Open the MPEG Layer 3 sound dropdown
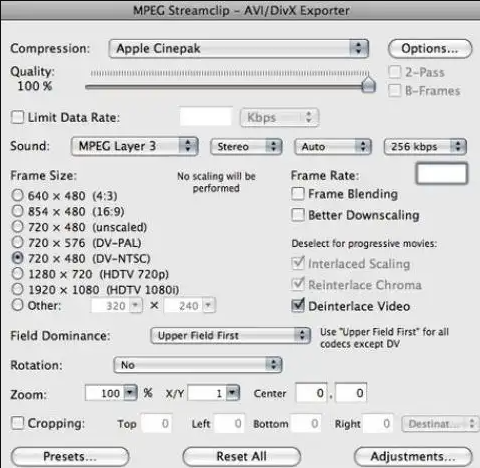480x468 pixels. coord(135,146)
